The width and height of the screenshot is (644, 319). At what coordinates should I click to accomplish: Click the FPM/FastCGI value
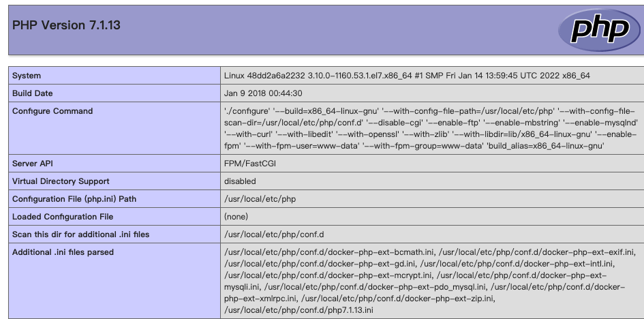click(x=250, y=164)
